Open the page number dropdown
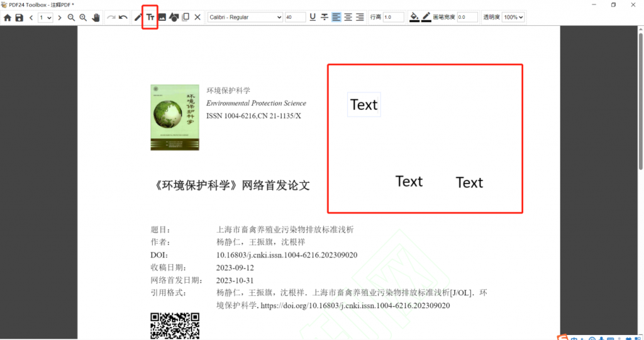The height and width of the screenshot is (340, 644). tap(45, 18)
